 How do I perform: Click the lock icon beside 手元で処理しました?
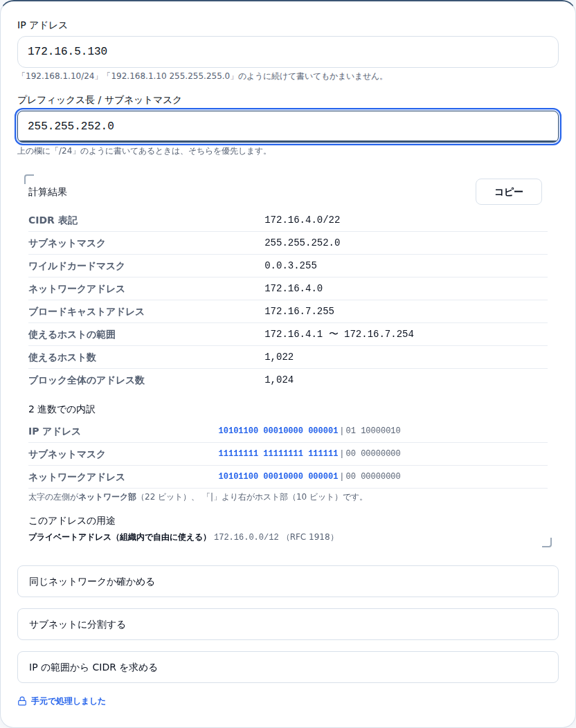coord(22,701)
